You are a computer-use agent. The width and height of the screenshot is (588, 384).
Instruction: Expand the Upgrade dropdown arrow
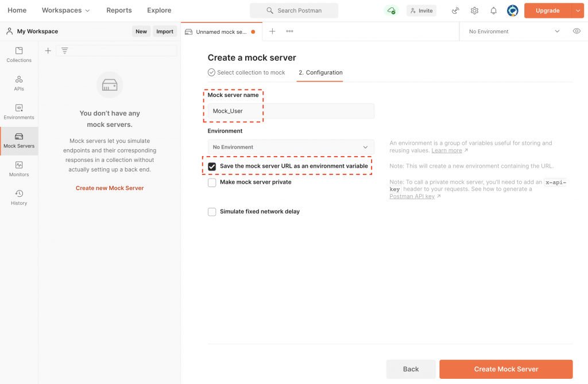pos(578,10)
